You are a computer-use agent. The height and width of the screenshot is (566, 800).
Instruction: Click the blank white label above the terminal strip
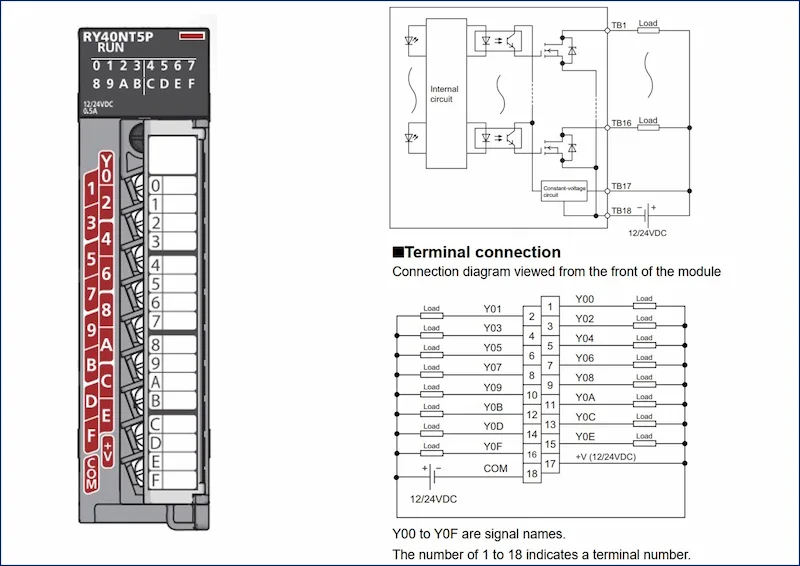pyautogui.click(x=172, y=155)
